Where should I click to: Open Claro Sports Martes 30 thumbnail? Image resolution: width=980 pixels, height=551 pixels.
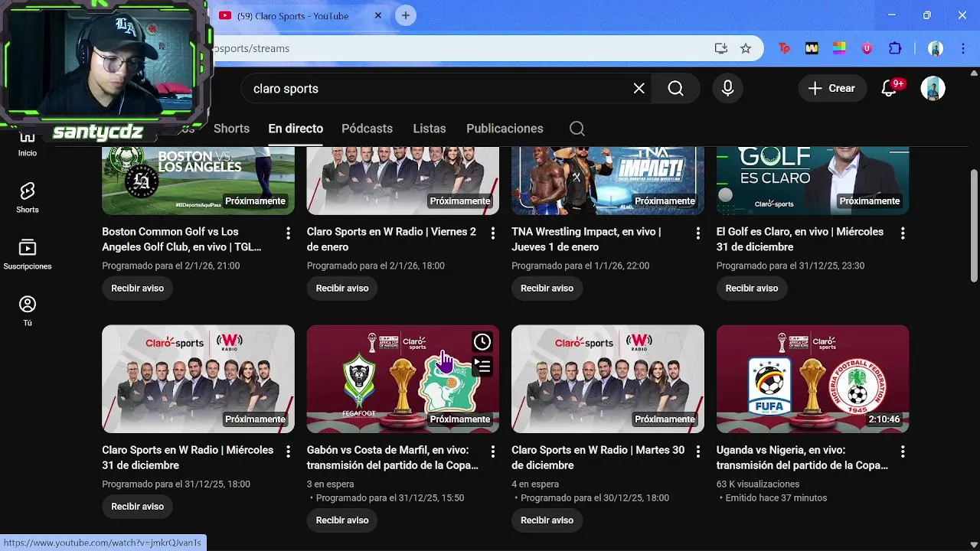(608, 379)
